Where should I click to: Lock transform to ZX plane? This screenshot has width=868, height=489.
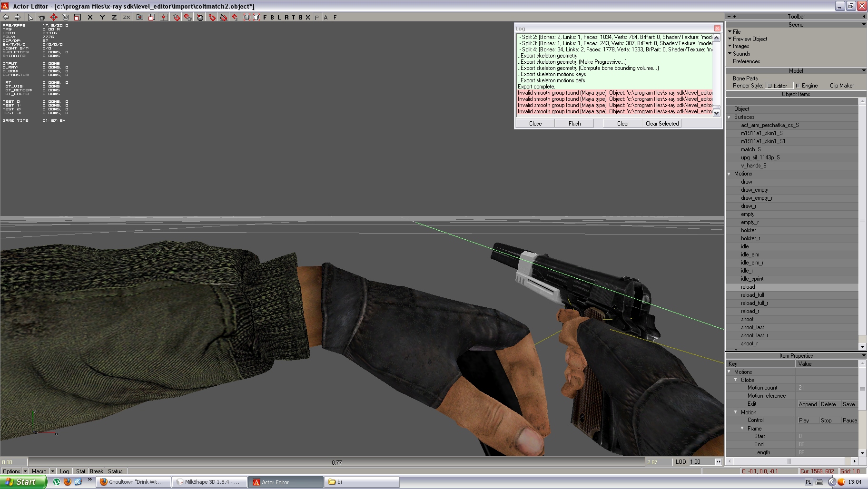coord(126,17)
